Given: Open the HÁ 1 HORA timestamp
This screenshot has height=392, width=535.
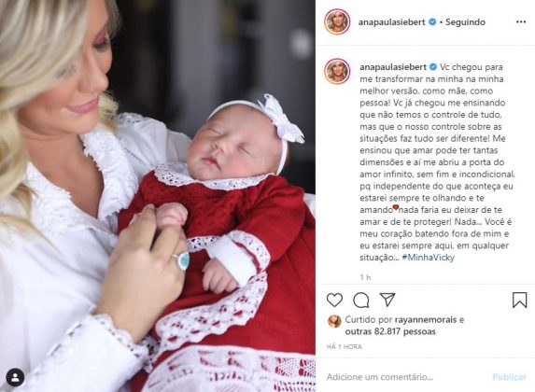Looking at the screenshot, I should tap(345, 346).
